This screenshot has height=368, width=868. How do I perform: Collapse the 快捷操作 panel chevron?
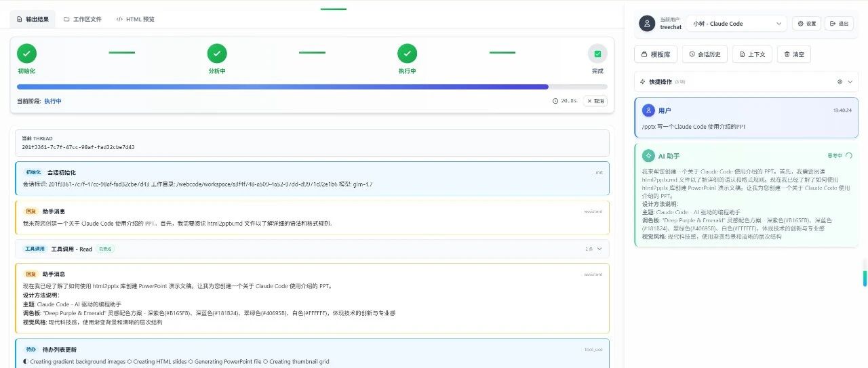coord(850,81)
